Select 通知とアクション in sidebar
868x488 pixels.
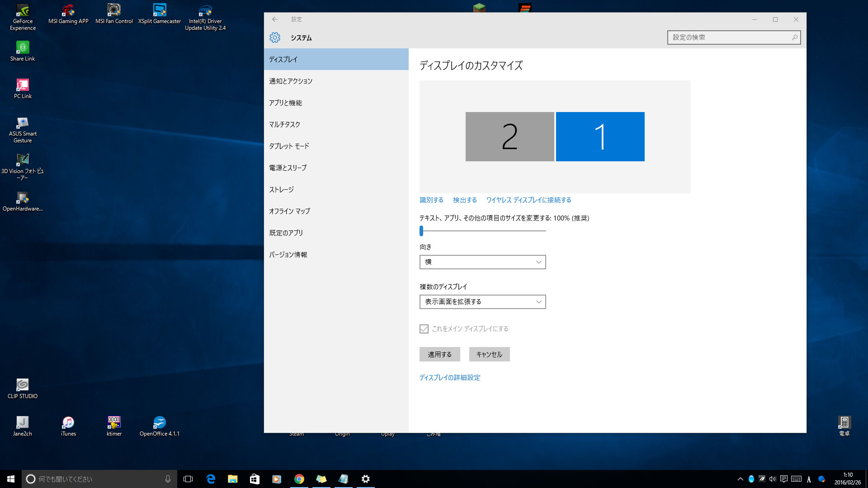291,81
